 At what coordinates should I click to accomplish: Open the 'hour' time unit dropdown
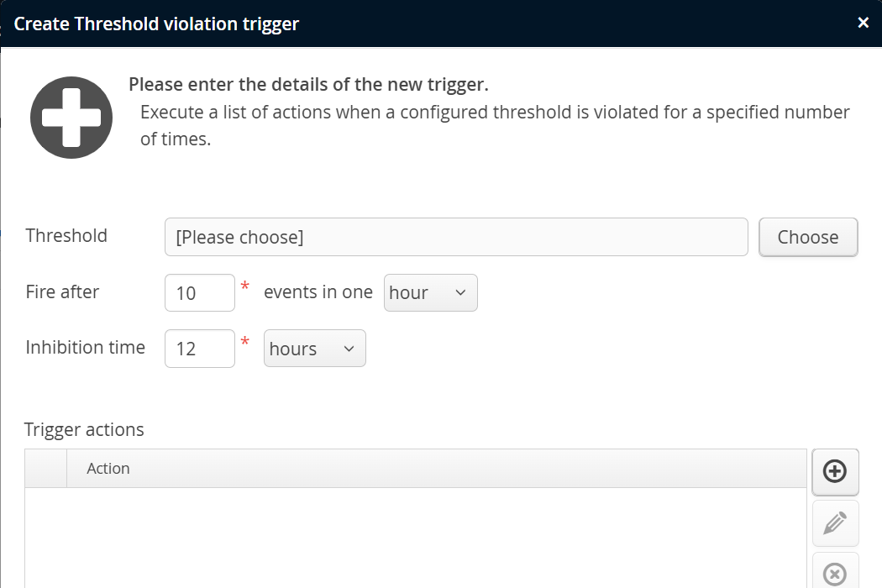pos(430,292)
